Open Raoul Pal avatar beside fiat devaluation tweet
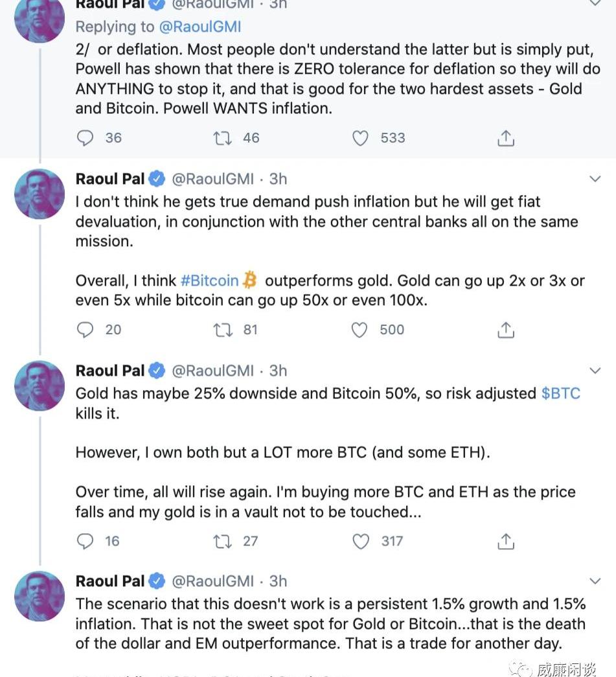 (40, 194)
